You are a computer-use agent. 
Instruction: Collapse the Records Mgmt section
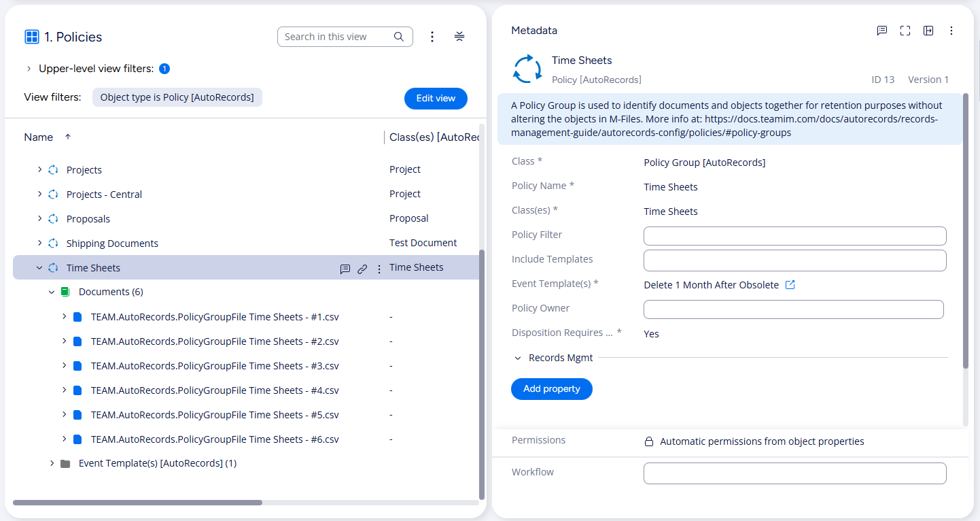[x=518, y=358]
